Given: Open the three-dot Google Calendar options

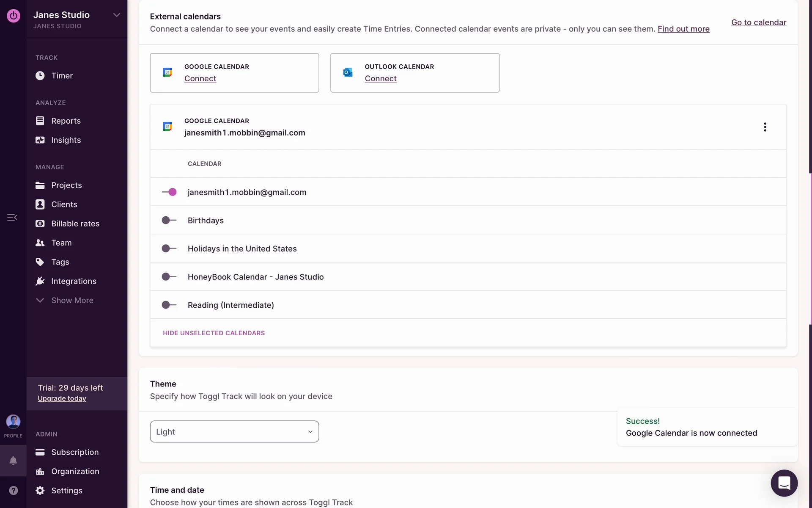Looking at the screenshot, I should point(765,127).
